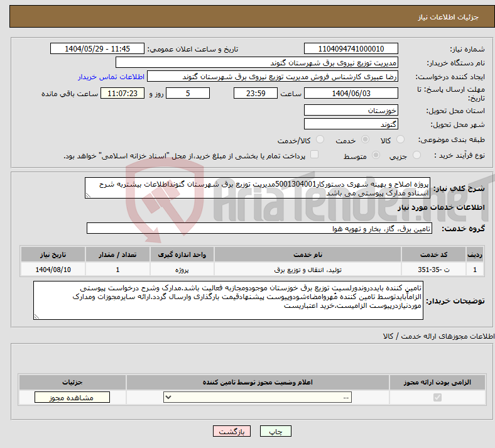Click the بازگشت back button
The width and height of the screenshot is (495, 448).
232,431
